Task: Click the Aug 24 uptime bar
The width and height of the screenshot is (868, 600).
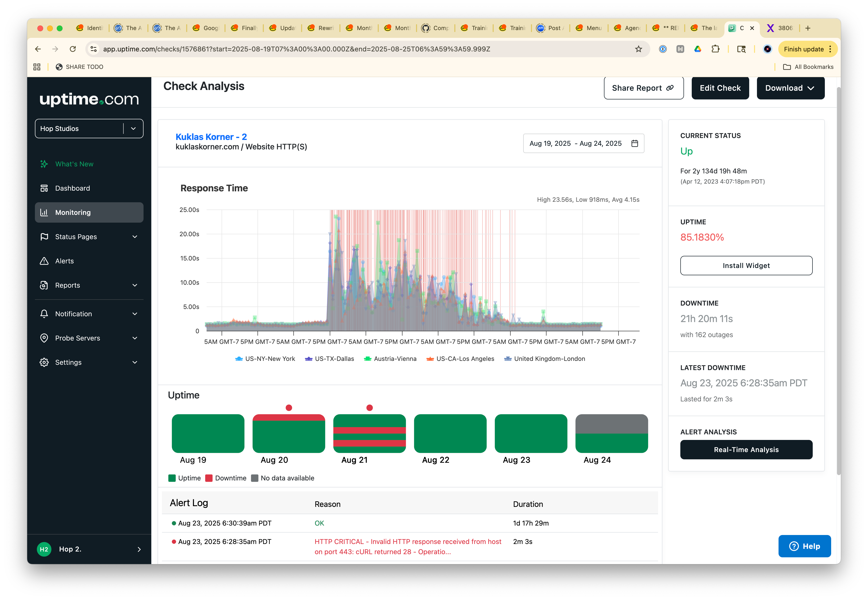Action: point(611,433)
